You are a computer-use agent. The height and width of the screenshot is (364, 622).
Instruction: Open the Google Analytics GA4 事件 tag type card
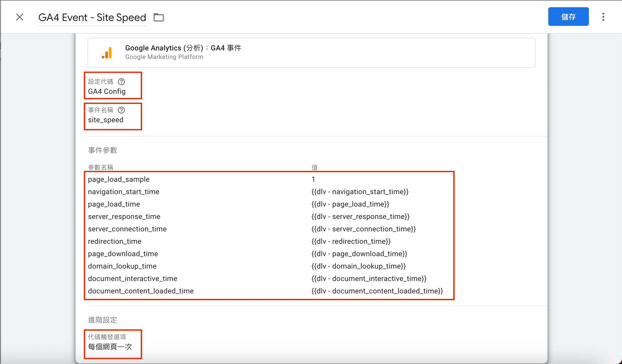tap(311, 53)
